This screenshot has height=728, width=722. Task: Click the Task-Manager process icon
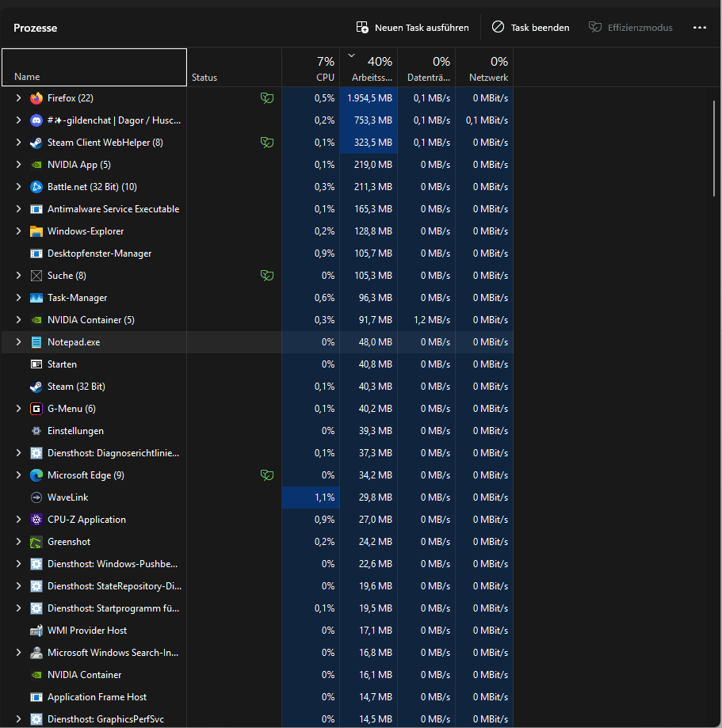pos(36,298)
